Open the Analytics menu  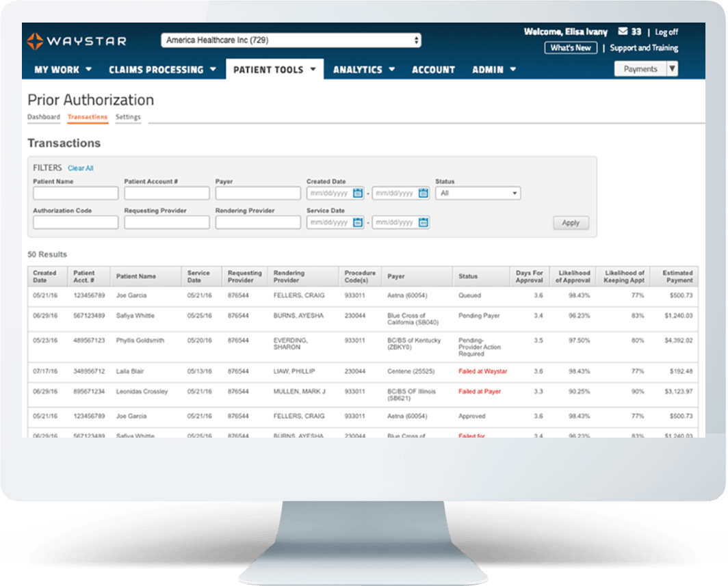click(x=363, y=70)
